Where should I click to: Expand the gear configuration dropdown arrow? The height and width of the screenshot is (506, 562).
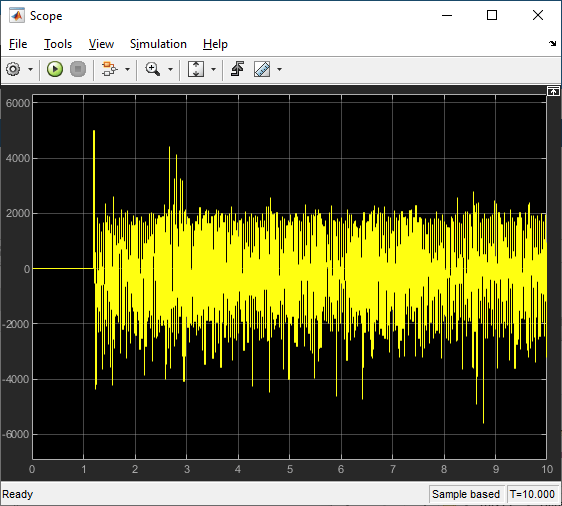coord(30,70)
